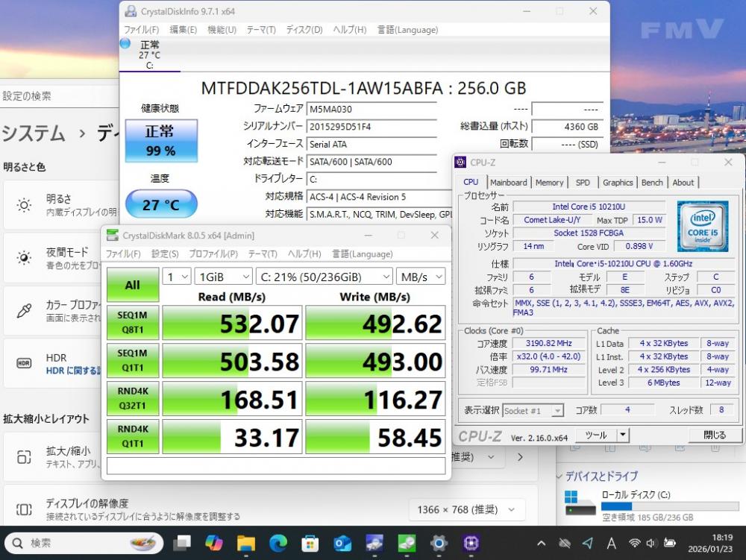This screenshot has width=746, height=560.
Task: Open the 1366 × 768 resolution dropdown
Action: pos(466,510)
